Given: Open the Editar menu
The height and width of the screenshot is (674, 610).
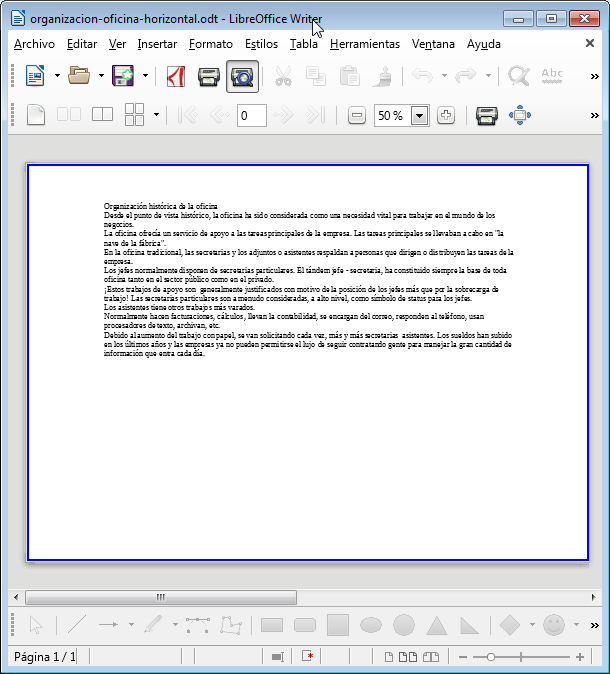Looking at the screenshot, I should pos(82,44).
